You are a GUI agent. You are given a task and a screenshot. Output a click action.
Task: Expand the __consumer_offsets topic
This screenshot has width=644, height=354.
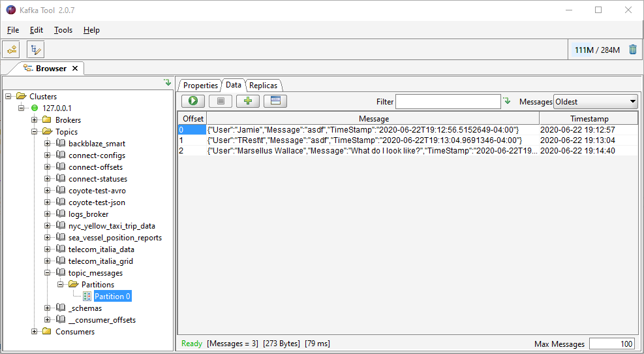click(48, 320)
